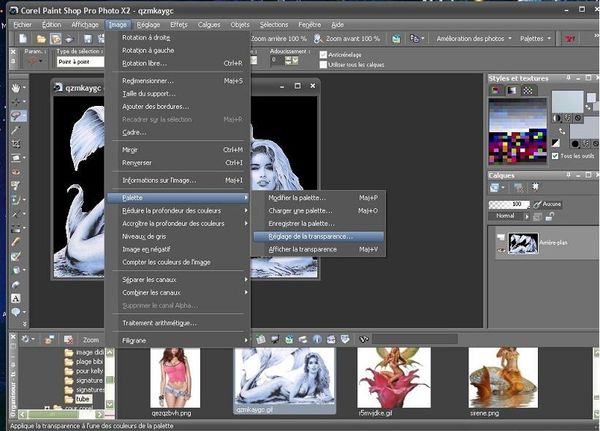This screenshot has height=431, width=600.
Task: Select the Text tool (A)
Action: (16, 298)
